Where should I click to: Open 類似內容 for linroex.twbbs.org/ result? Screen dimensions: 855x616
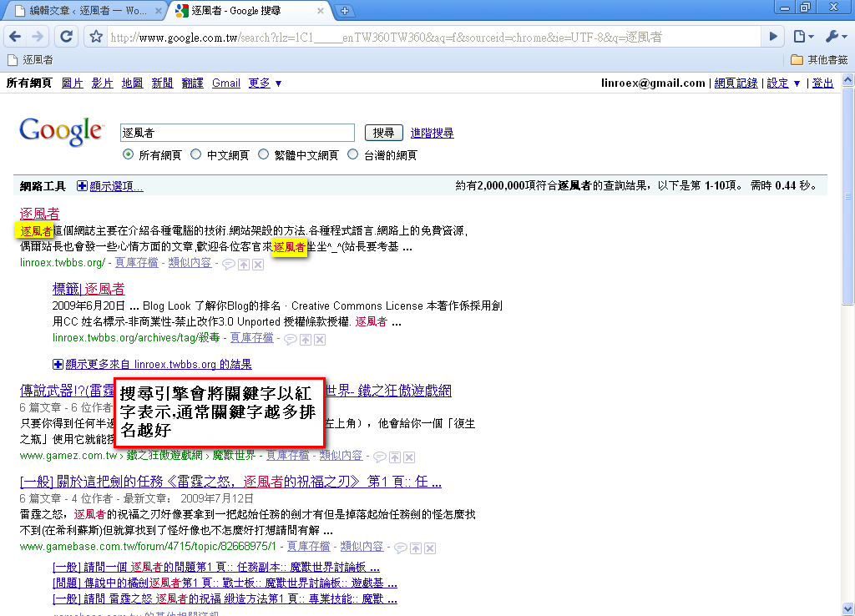pyautogui.click(x=190, y=262)
